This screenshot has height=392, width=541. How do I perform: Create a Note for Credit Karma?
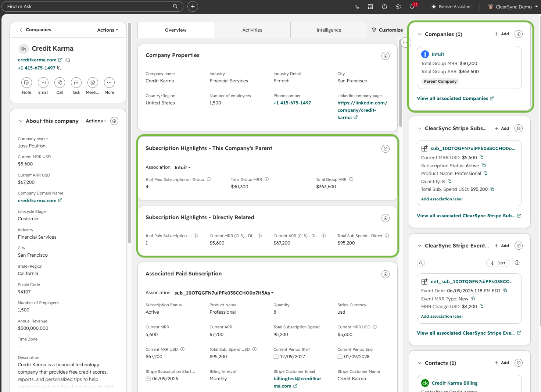pyautogui.click(x=26, y=83)
